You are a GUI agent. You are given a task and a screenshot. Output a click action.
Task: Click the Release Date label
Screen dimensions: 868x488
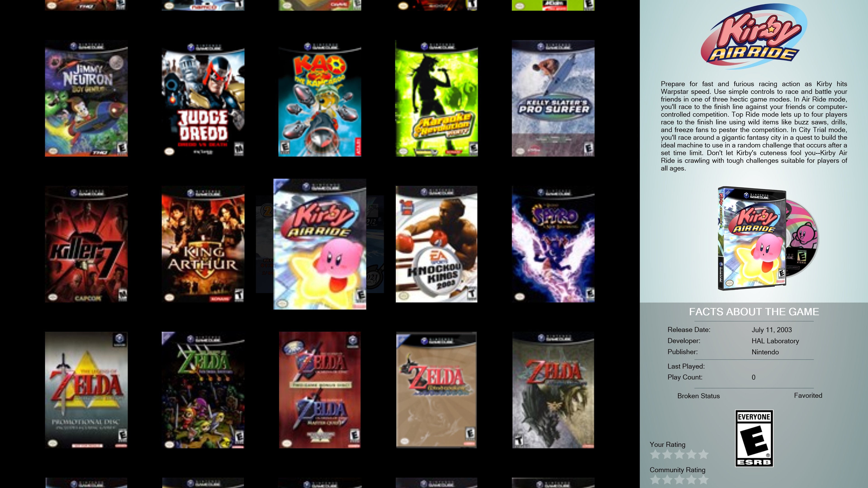click(x=689, y=330)
